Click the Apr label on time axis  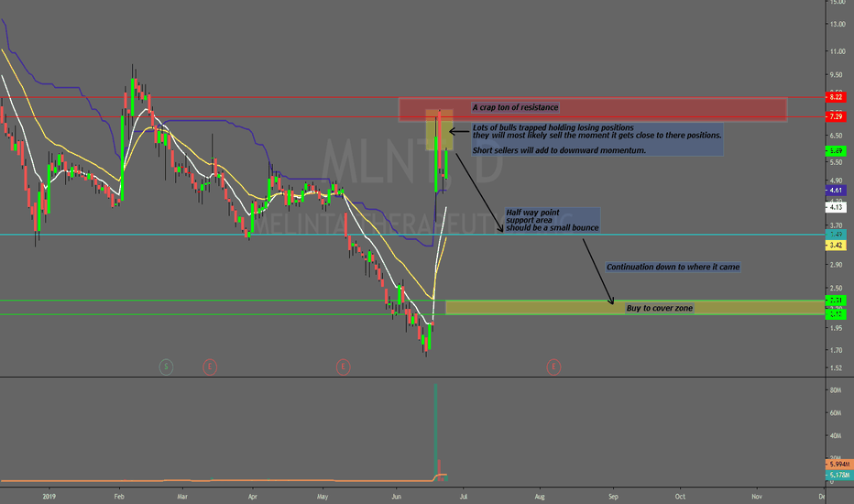point(252,497)
